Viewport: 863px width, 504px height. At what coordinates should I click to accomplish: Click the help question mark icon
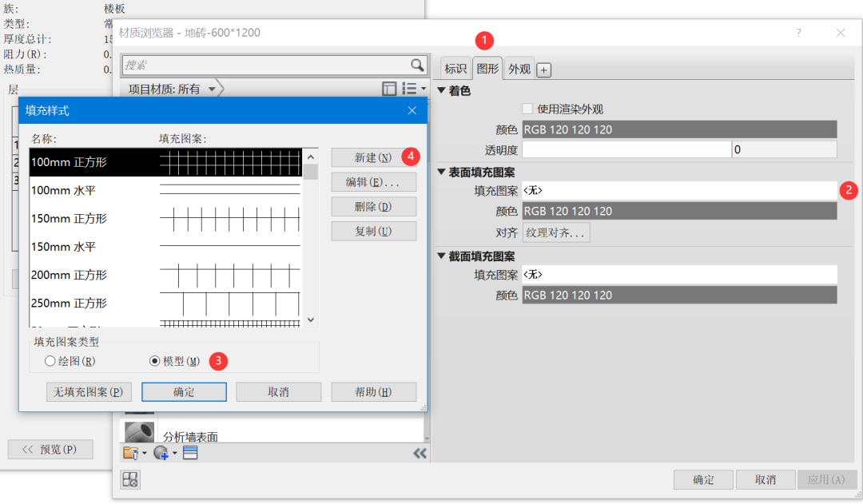[798, 33]
